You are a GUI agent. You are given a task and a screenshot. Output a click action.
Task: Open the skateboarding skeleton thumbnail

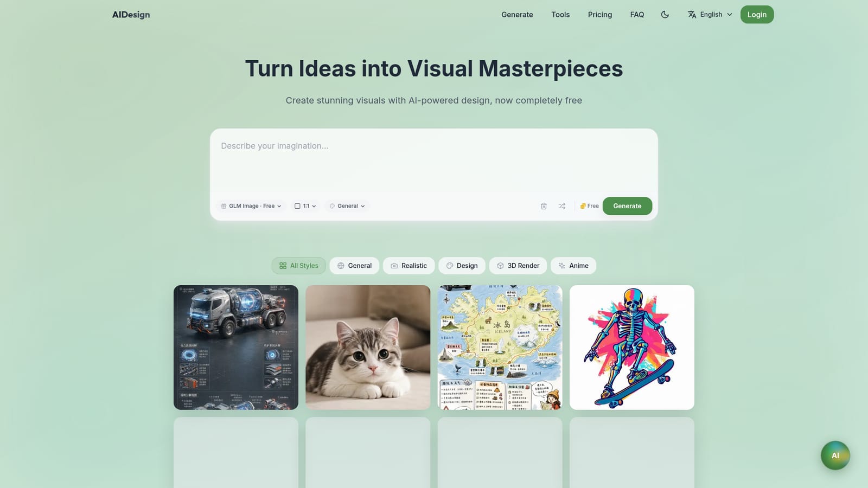(632, 348)
